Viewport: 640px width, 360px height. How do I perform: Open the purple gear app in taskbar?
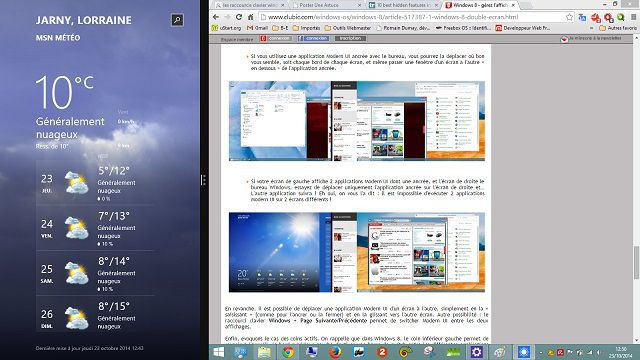point(476,352)
